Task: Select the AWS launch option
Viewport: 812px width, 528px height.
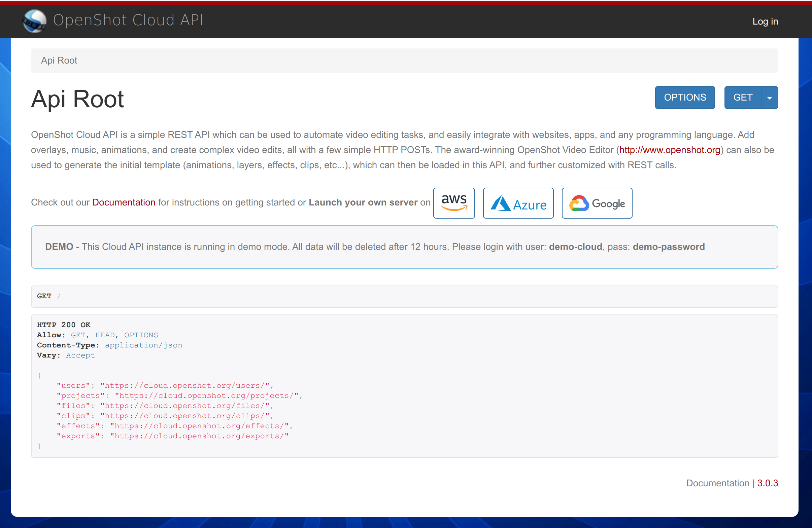Action: click(x=454, y=203)
